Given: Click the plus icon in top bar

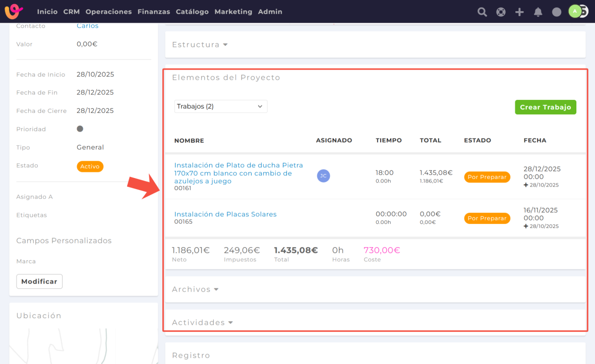Looking at the screenshot, I should (519, 12).
